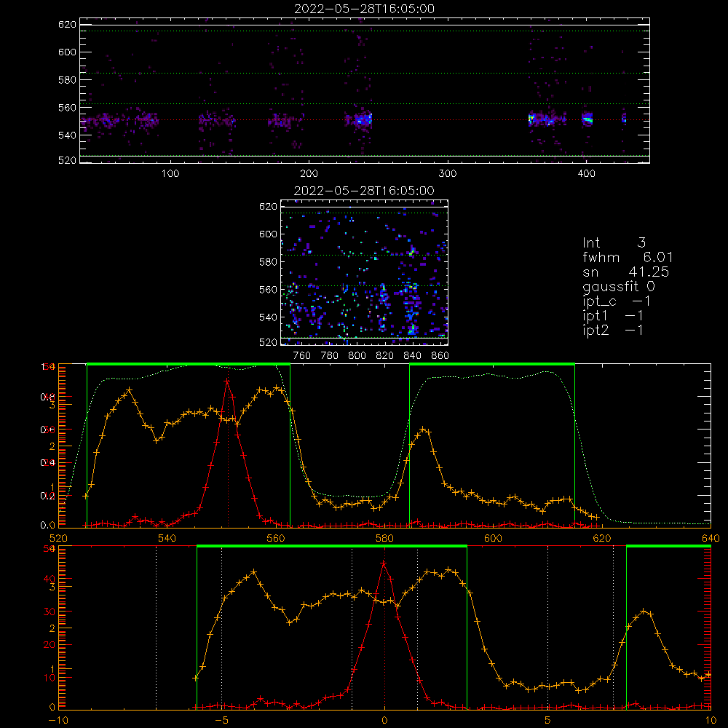Click the '580' x-axis label of profile plot

385,538
